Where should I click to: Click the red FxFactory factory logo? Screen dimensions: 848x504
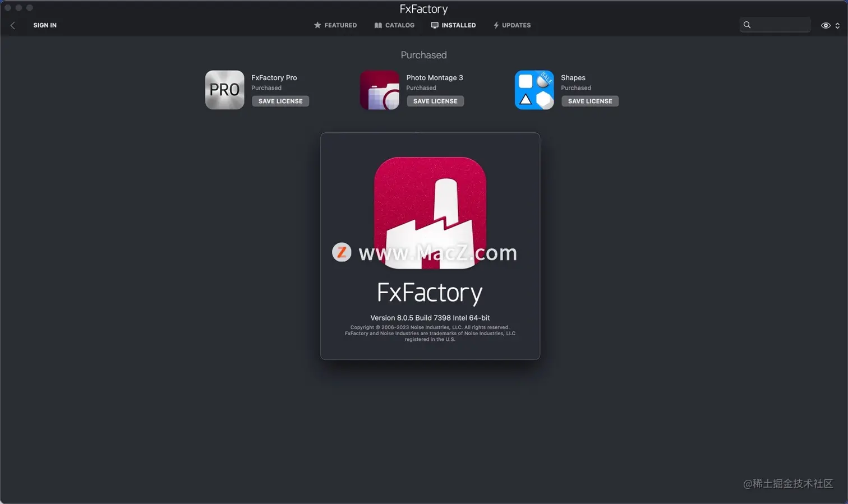click(x=430, y=213)
